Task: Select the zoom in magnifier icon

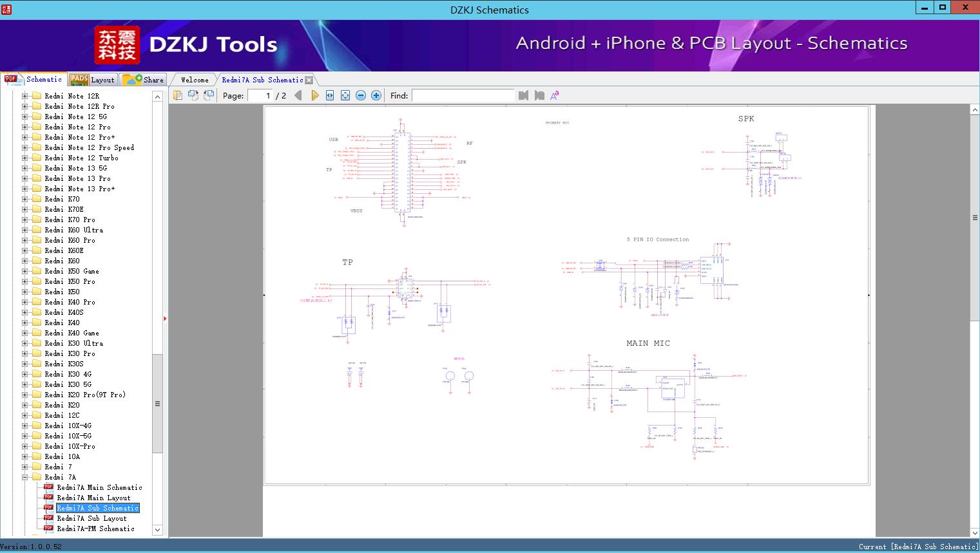Action: (x=376, y=95)
